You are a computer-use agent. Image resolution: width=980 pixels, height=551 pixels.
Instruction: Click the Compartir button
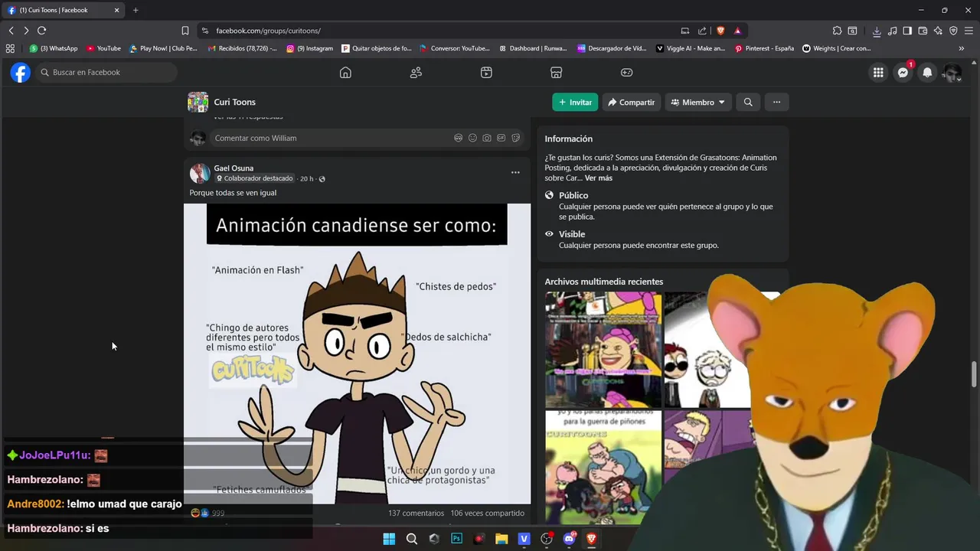pos(631,102)
